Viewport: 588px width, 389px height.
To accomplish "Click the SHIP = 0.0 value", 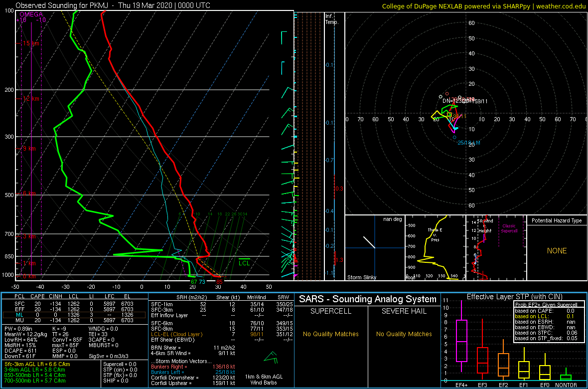I will click(x=116, y=380).
